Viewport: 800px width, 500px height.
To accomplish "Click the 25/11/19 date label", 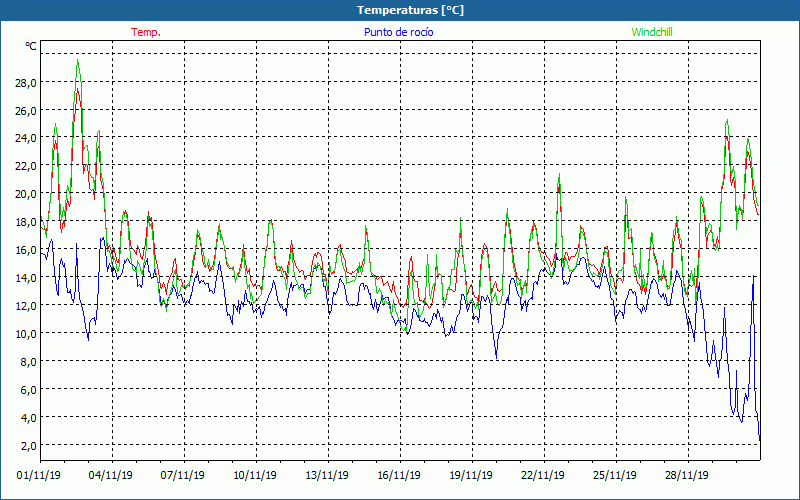I will (615, 475).
